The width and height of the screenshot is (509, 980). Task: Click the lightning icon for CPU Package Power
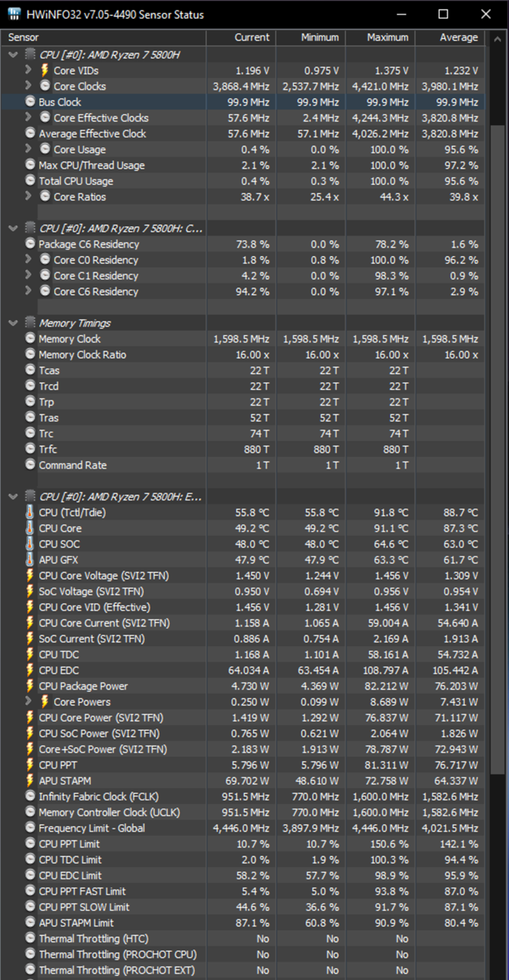(x=30, y=686)
